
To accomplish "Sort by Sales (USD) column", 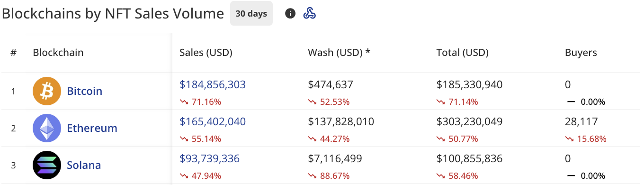I will (x=206, y=53).
